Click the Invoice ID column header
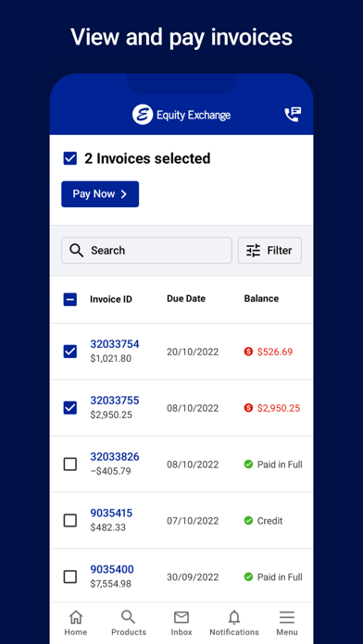Image resolution: width=363 pixels, height=644 pixels. coord(111,300)
